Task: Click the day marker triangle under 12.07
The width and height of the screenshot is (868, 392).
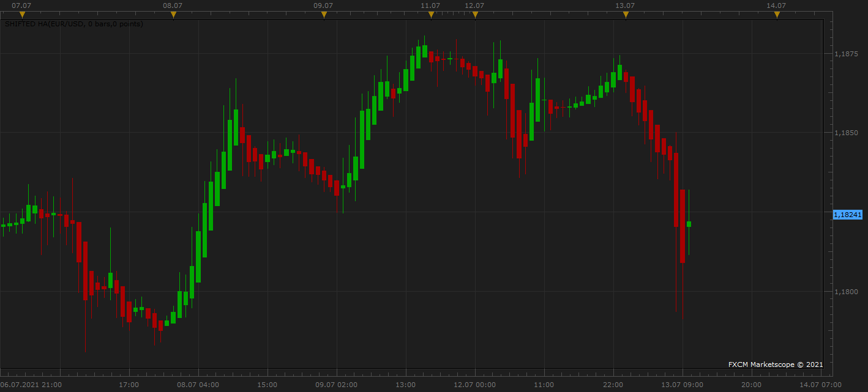Action: (475, 15)
